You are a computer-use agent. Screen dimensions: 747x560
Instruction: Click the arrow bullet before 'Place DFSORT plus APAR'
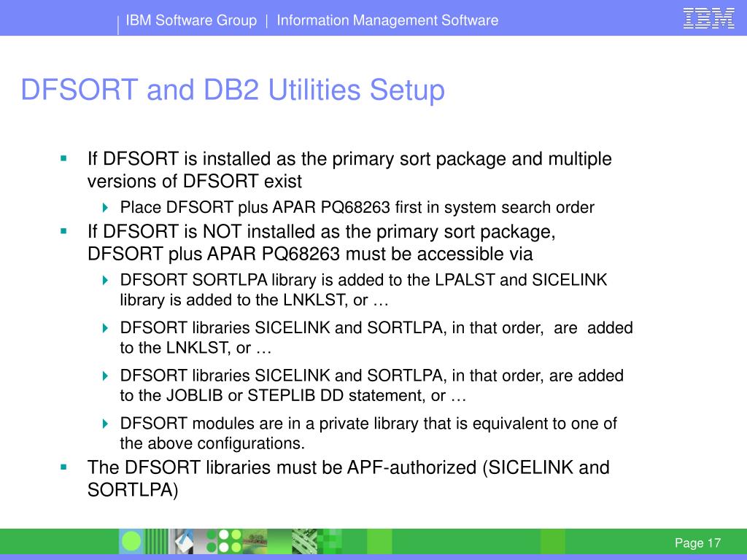(105, 208)
